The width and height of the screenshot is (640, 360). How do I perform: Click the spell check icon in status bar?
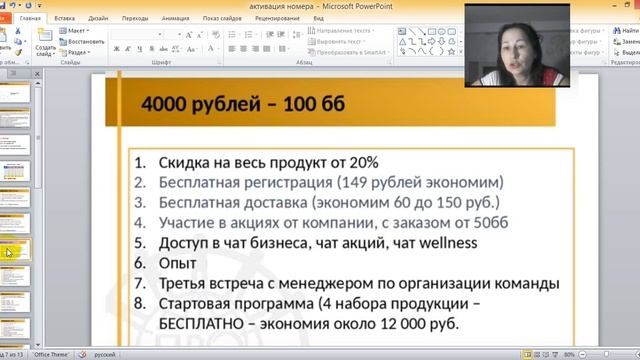pyautogui.click(x=82, y=355)
